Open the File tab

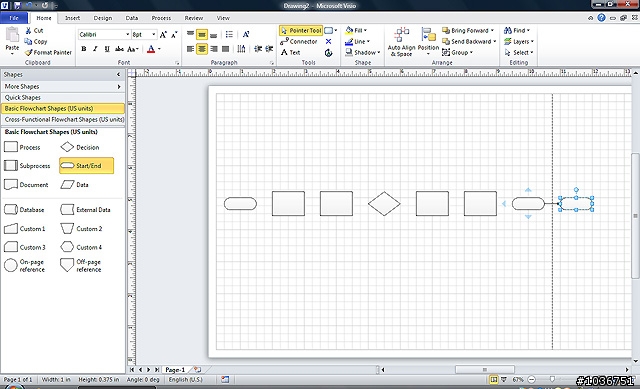click(x=14, y=18)
